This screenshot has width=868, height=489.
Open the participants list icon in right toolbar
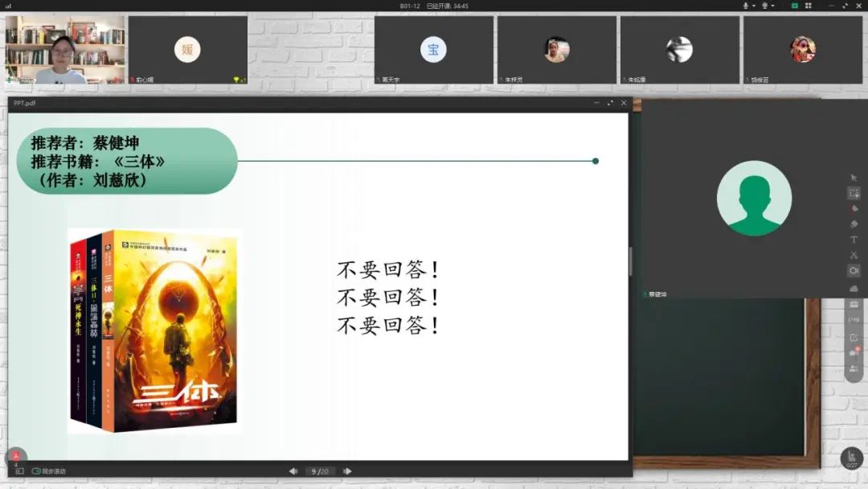point(854,368)
